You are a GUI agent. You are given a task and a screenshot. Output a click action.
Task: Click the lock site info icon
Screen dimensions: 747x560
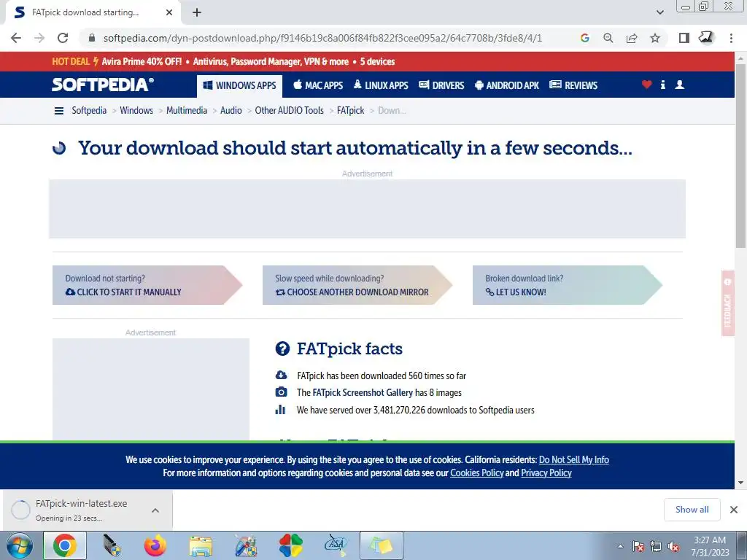pos(92,38)
